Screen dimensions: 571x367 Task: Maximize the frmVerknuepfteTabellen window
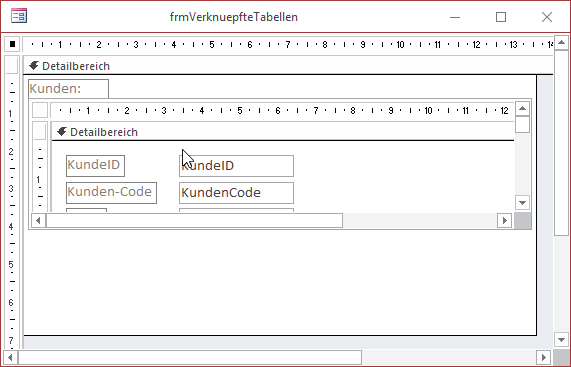(501, 17)
